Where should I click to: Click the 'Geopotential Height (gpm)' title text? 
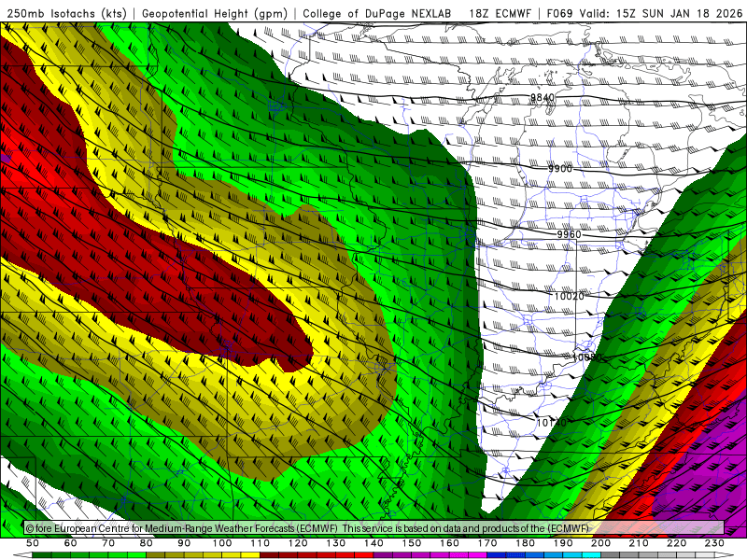tap(215, 14)
